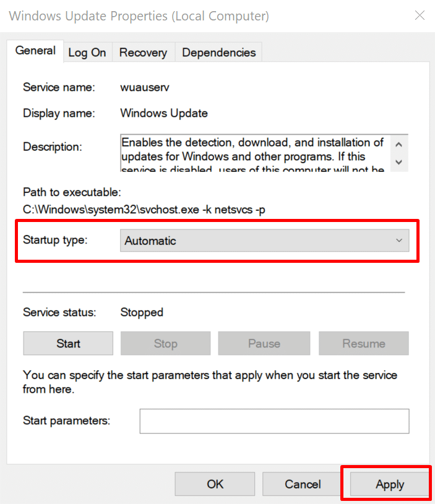This screenshot has width=435, height=504.
Task: Confirm changes with the OK button
Action: point(215,485)
